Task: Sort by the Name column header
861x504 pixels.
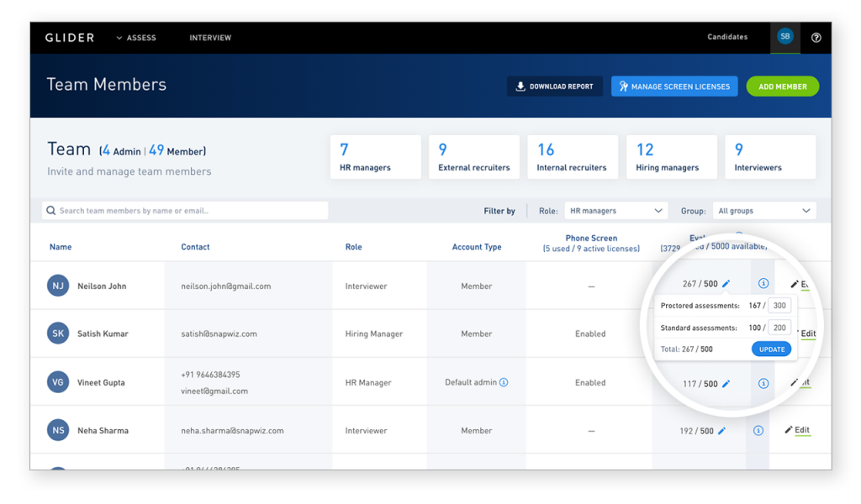Action: tap(61, 247)
